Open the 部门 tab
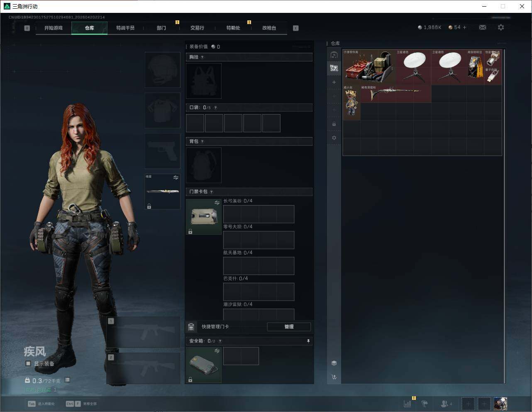This screenshot has width=532, height=412. (x=161, y=28)
